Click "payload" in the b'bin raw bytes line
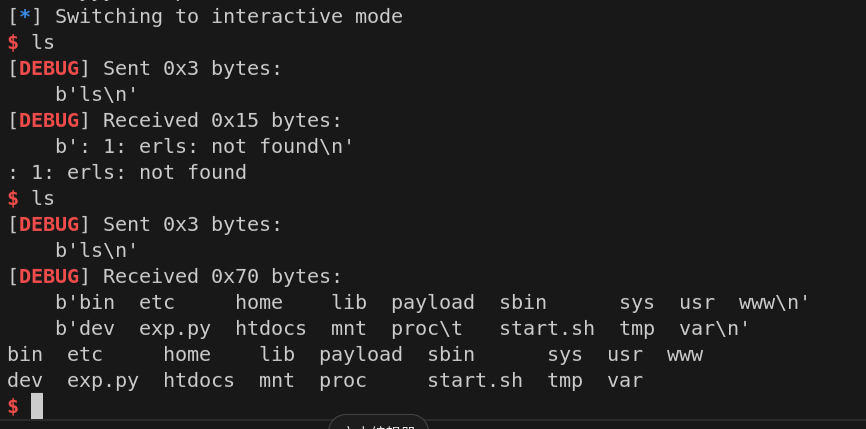Screen dimensions: 866x429 click(x=433, y=302)
